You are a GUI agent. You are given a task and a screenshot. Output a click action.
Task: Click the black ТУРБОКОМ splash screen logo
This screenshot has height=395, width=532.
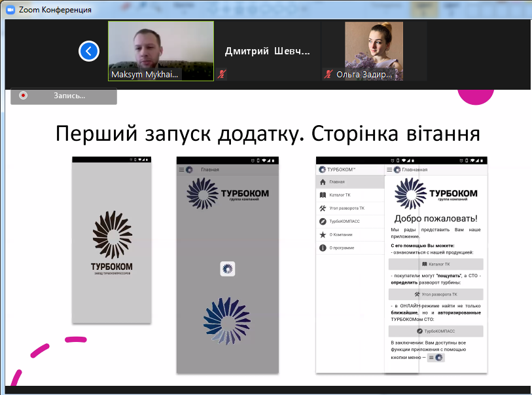point(112,243)
